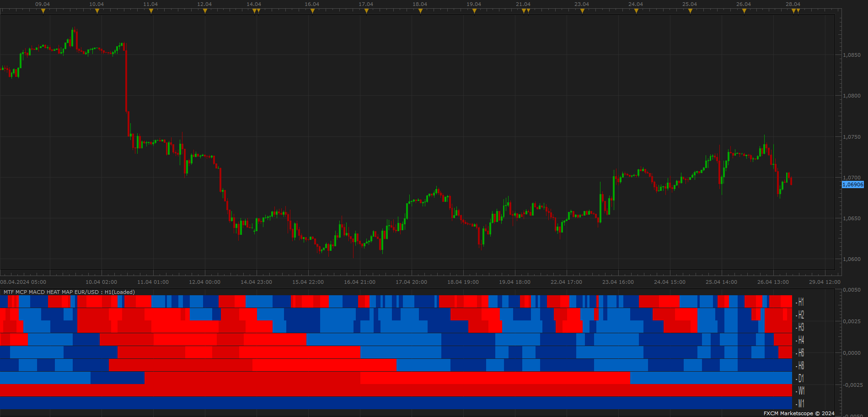Click the 24.04 15:00 time axis label
The image size is (868, 417).
pyautogui.click(x=670, y=282)
